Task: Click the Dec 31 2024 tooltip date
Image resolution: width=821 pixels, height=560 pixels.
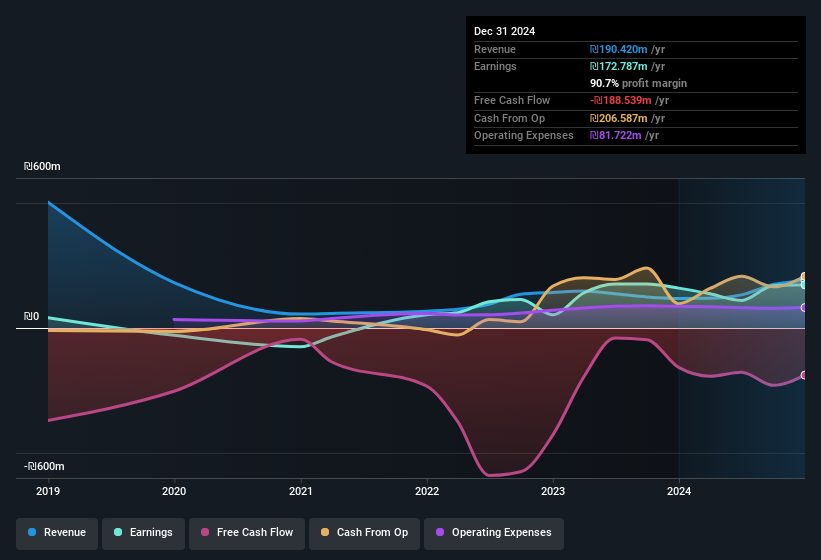Action: coord(504,31)
